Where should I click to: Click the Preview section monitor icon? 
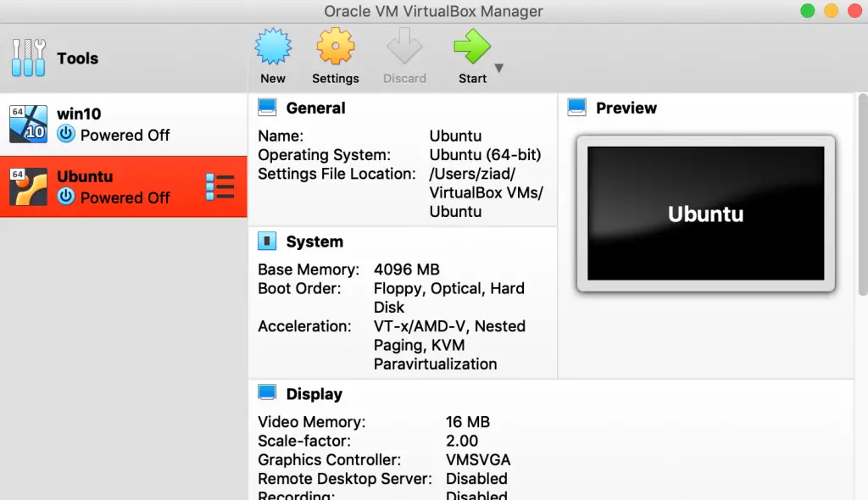pyautogui.click(x=576, y=108)
